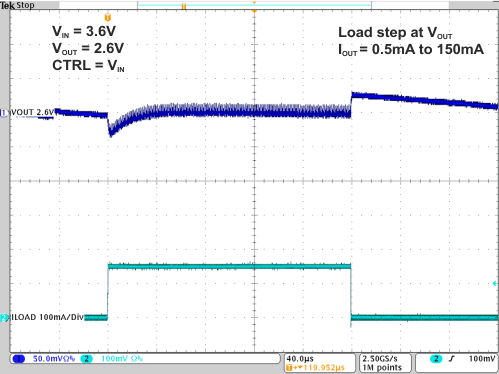This screenshot has height=374, width=499.
Task: Select the channel 2 ground marker at ILOAD
Action: [4, 318]
